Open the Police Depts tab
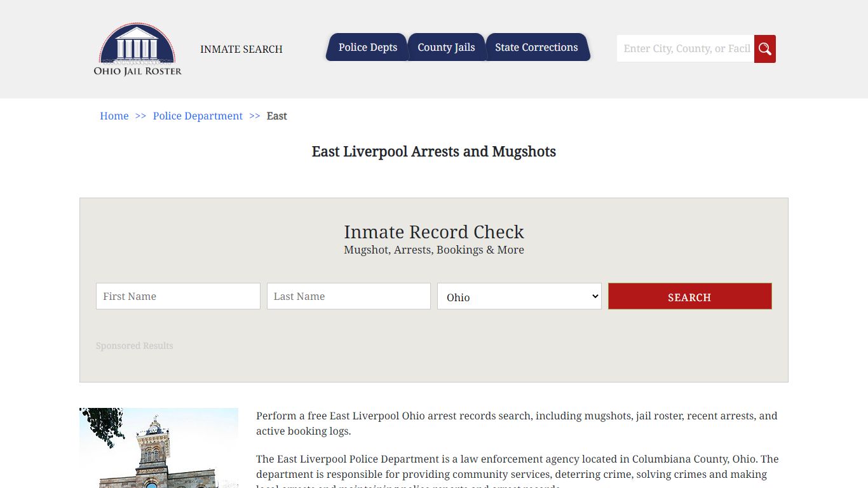This screenshot has width=868, height=488. click(367, 47)
